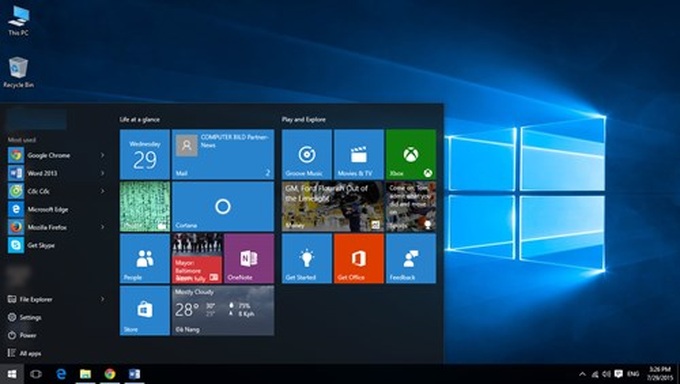The height and width of the screenshot is (384, 680).
Task: Open the Feedback tile
Action: pyautogui.click(x=411, y=259)
